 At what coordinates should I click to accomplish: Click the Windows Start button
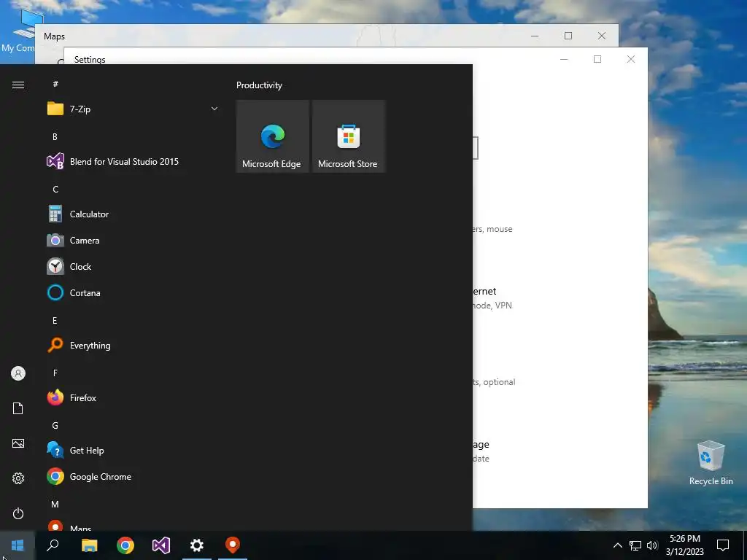pos(18,545)
